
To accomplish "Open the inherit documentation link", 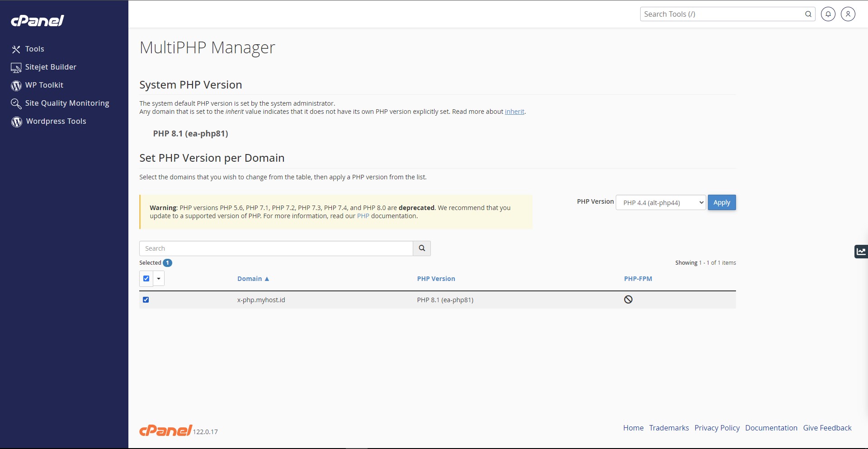I will (514, 112).
